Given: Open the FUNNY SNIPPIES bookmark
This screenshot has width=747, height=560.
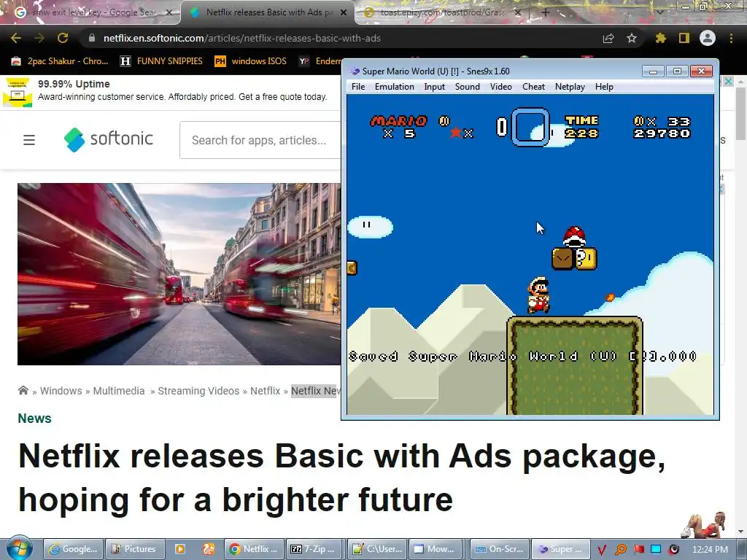Looking at the screenshot, I should [161, 61].
